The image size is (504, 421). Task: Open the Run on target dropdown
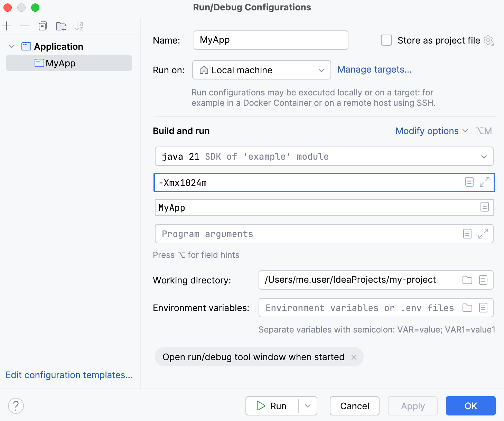pyautogui.click(x=321, y=70)
